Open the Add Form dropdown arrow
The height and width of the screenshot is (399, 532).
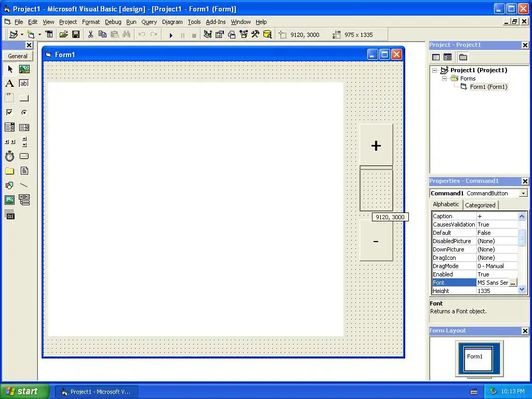(x=39, y=35)
